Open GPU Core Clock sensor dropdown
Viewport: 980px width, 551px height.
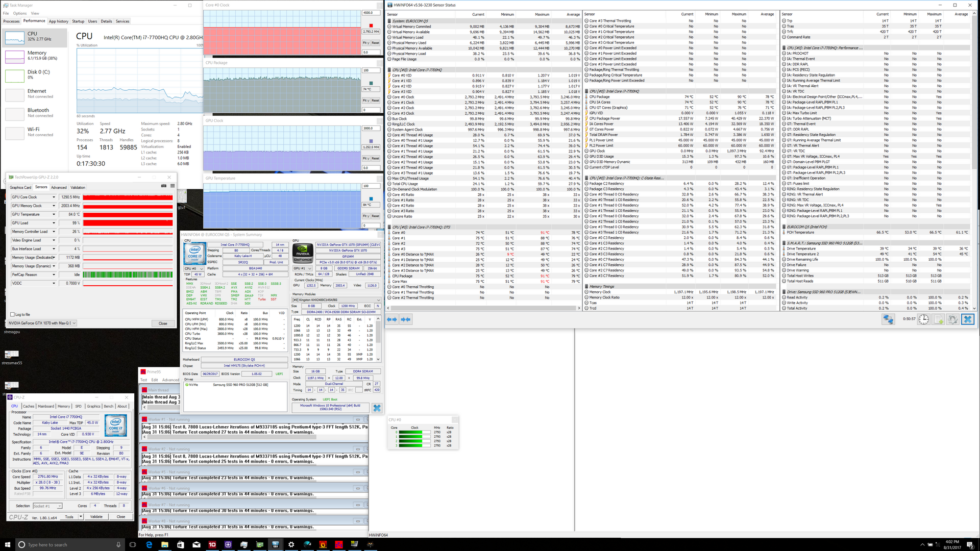(x=54, y=197)
